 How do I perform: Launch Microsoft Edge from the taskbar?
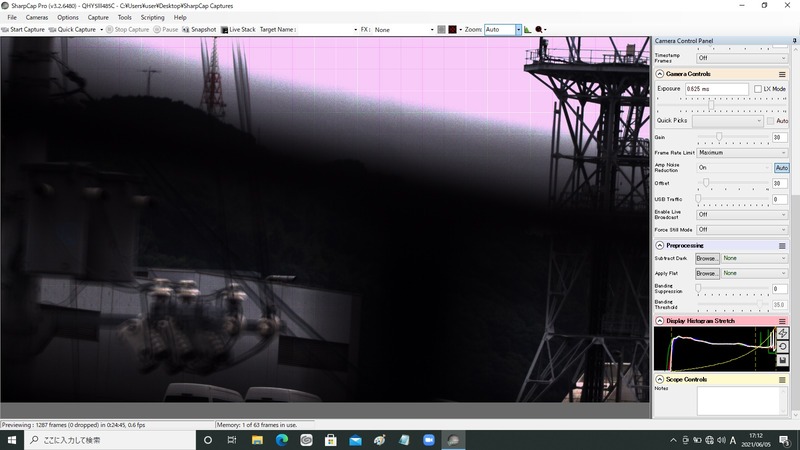point(282,440)
